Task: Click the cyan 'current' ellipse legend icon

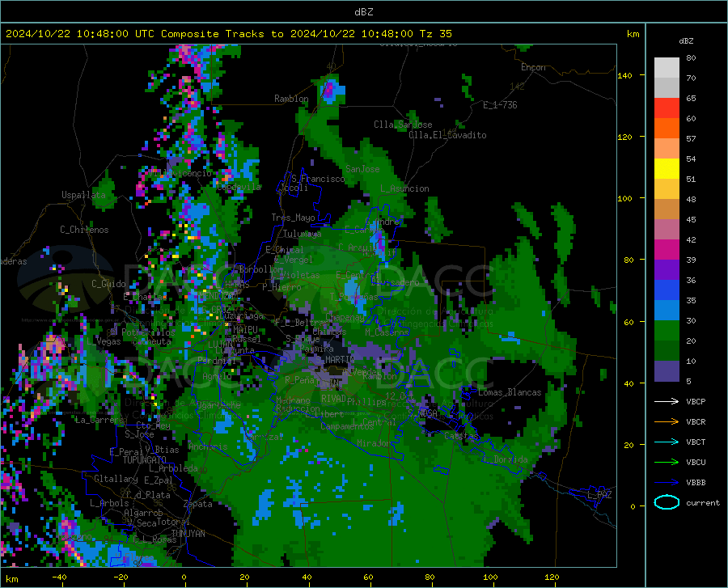Action: tap(667, 502)
